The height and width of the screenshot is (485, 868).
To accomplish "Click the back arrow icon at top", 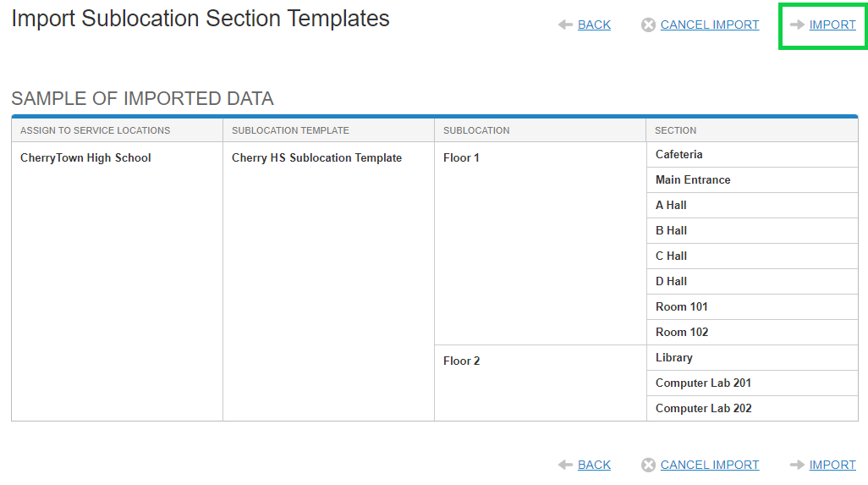I will (566, 25).
